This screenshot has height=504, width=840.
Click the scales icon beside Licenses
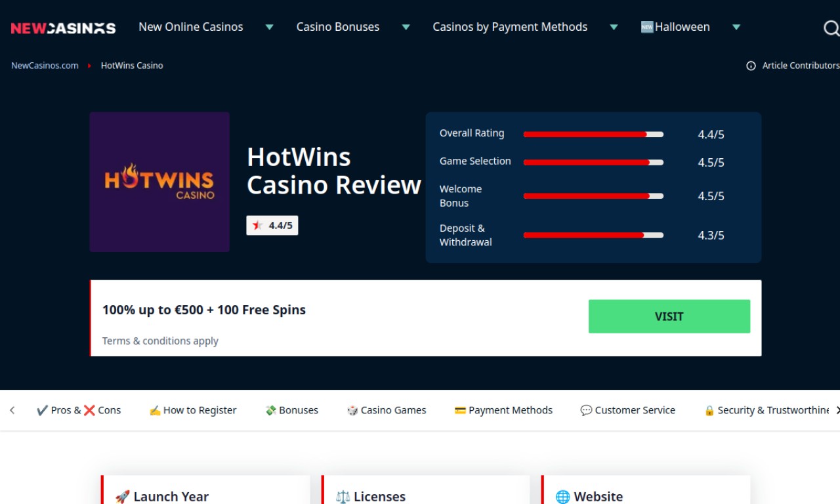(343, 497)
